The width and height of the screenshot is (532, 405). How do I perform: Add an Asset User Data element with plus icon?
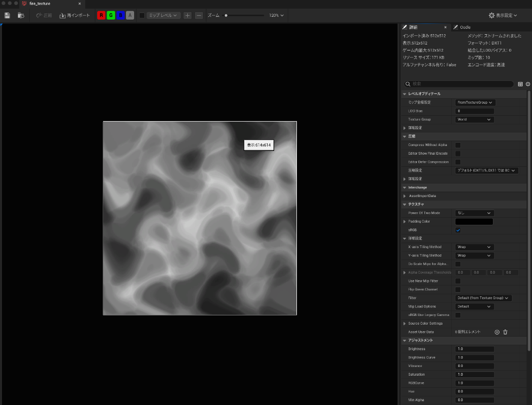pyautogui.click(x=496, y=332)
